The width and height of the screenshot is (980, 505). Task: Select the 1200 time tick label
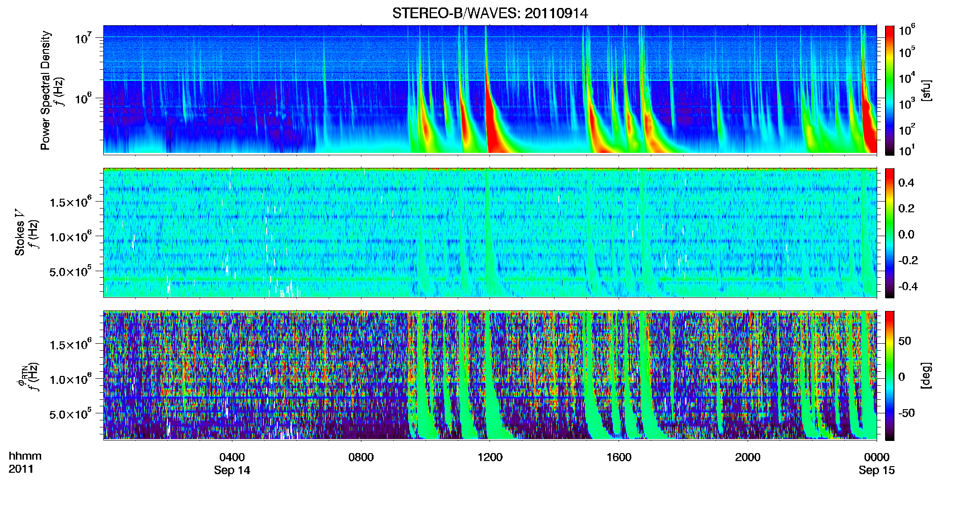coord(490,457)
